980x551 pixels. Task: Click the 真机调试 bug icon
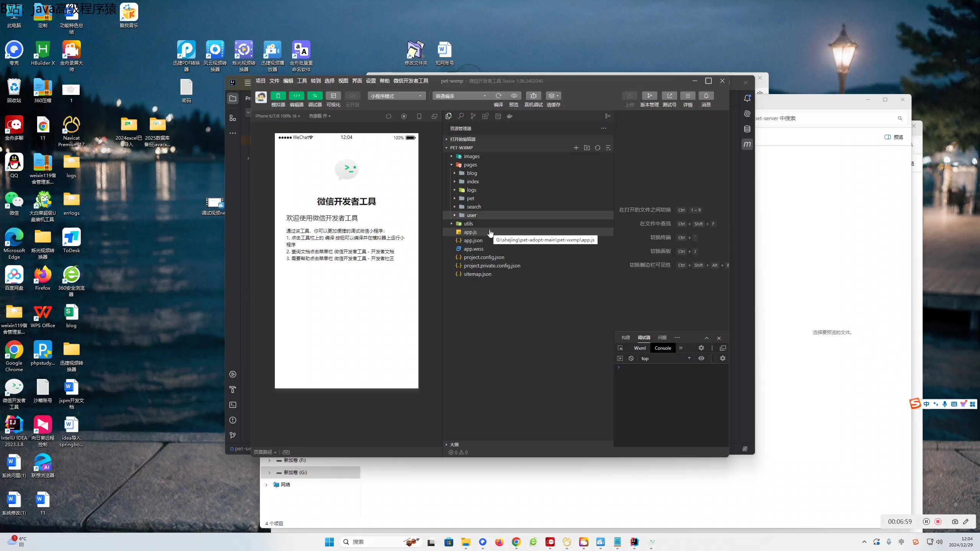pyautogui.click(x=534, y=96)
